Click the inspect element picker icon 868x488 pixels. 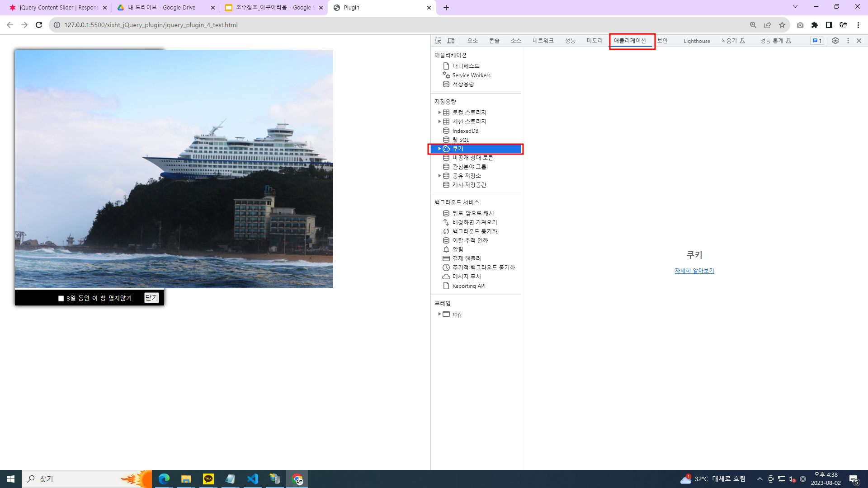pos(438,41)
